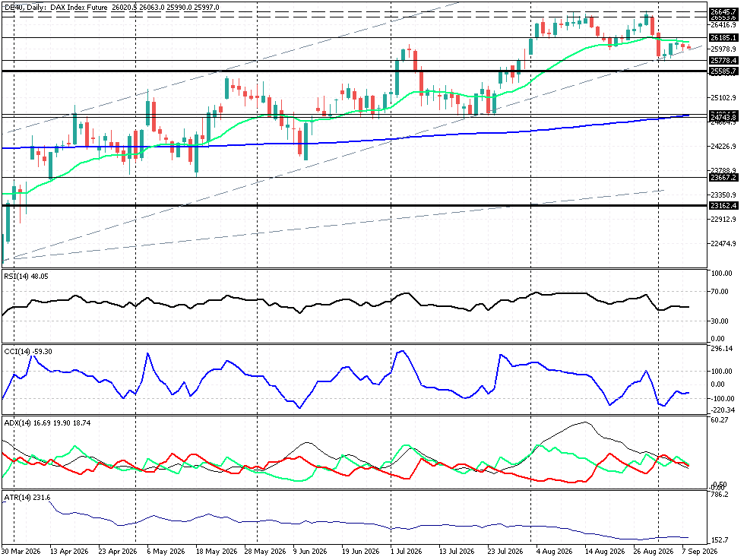
Task: Select the 1 Jul 2026 date label
Action: pos(407,552)
